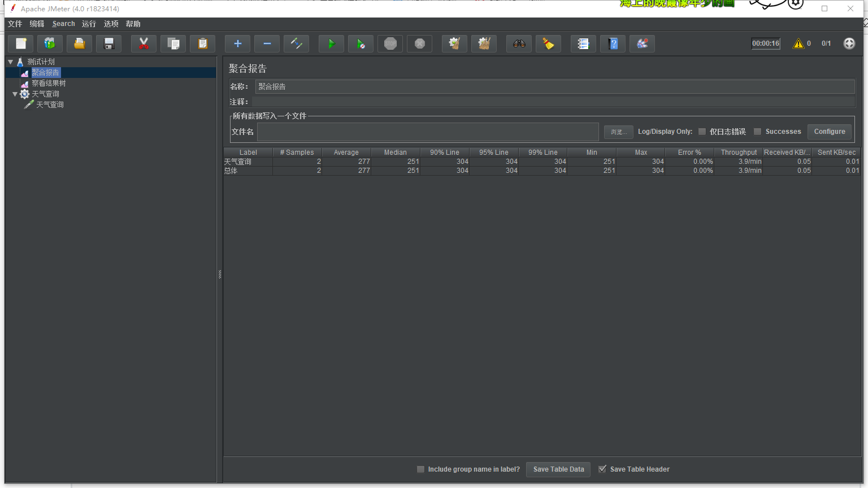Select 聚合报告 in the tree
868x488 pixels.
click(x=45, y=72)
